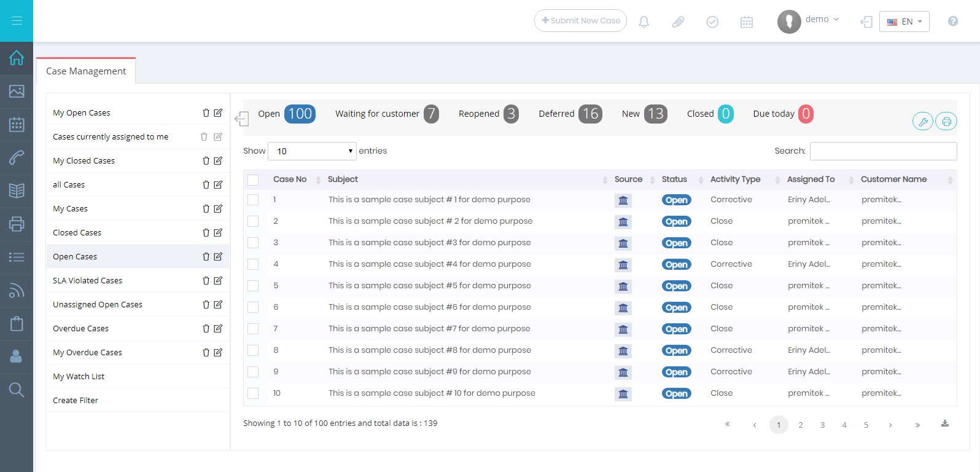Click the download icon below the table
This screenshot has width=980, height=472.
[945, 423]
